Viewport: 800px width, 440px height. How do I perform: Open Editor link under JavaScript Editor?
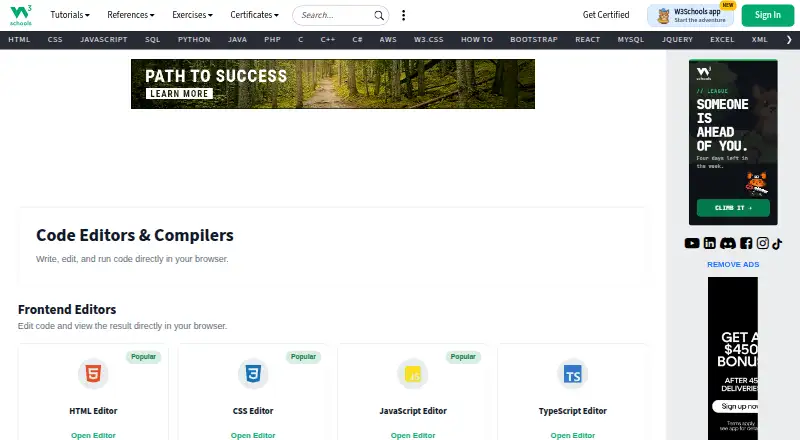pyautogui.click(x=413, y=435)
